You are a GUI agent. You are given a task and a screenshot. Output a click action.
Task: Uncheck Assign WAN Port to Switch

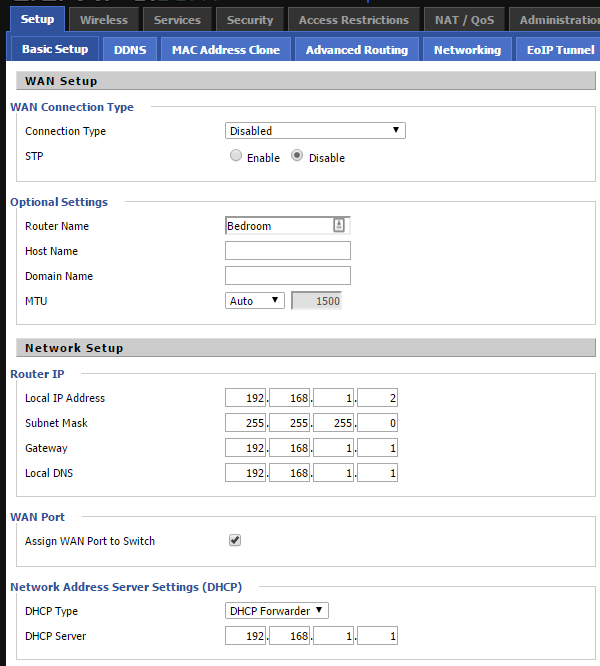pos(235,540)
